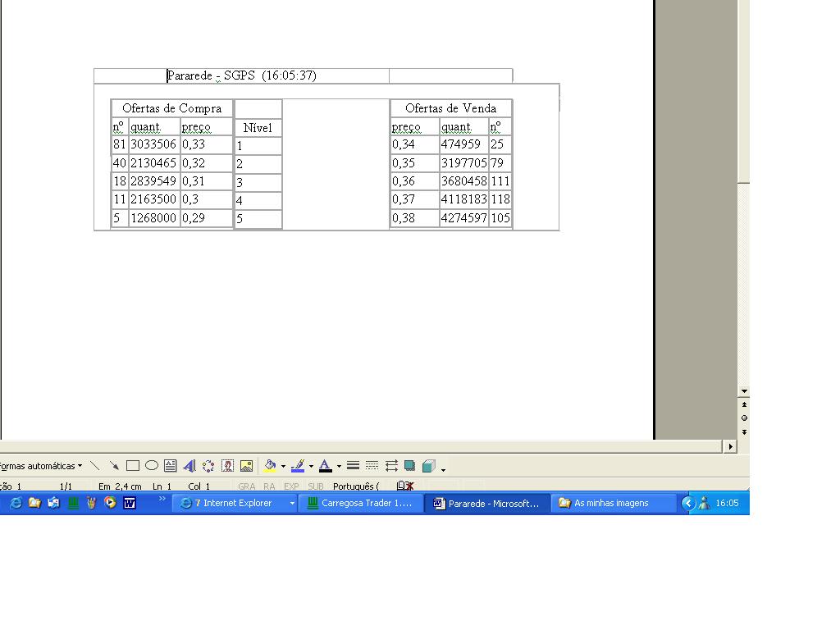Click the Português language indicator

point(356,486)
